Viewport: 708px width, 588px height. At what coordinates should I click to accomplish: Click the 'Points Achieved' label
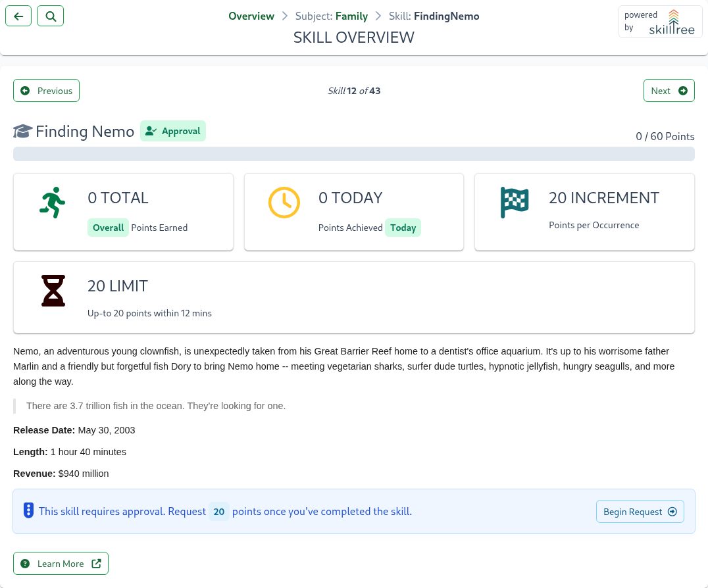tap(351, 228)
